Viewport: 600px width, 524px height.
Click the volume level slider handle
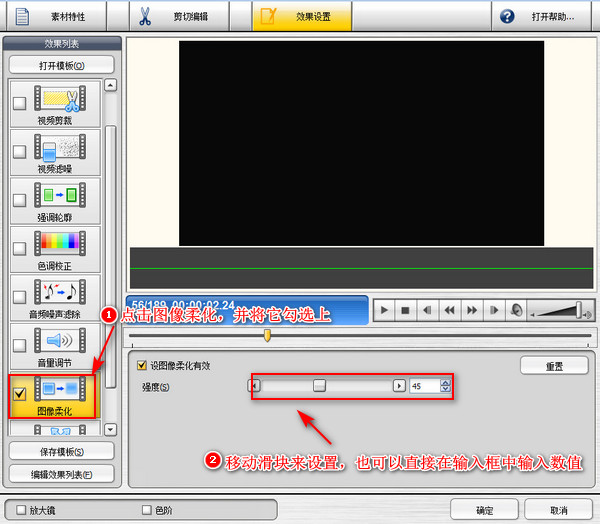pos(579,310)
